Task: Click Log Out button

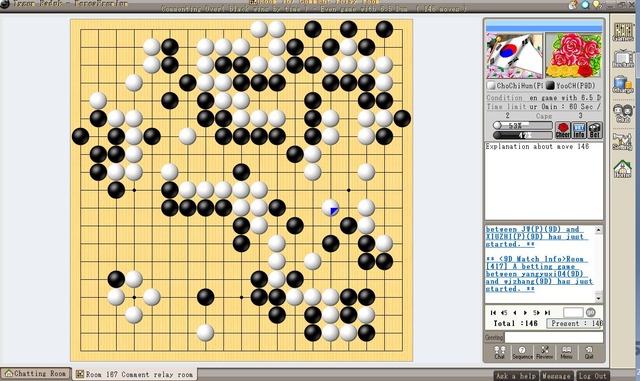Action: (592, 376)
